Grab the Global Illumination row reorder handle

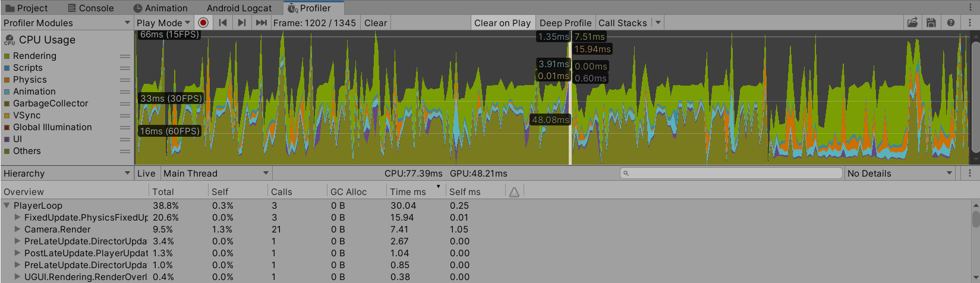coord(125,127)
